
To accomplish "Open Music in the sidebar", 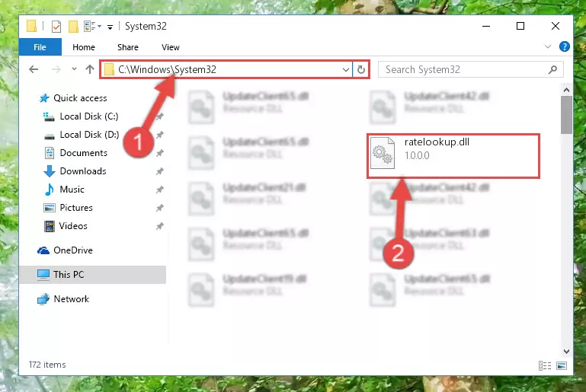I will click(64, 190).
